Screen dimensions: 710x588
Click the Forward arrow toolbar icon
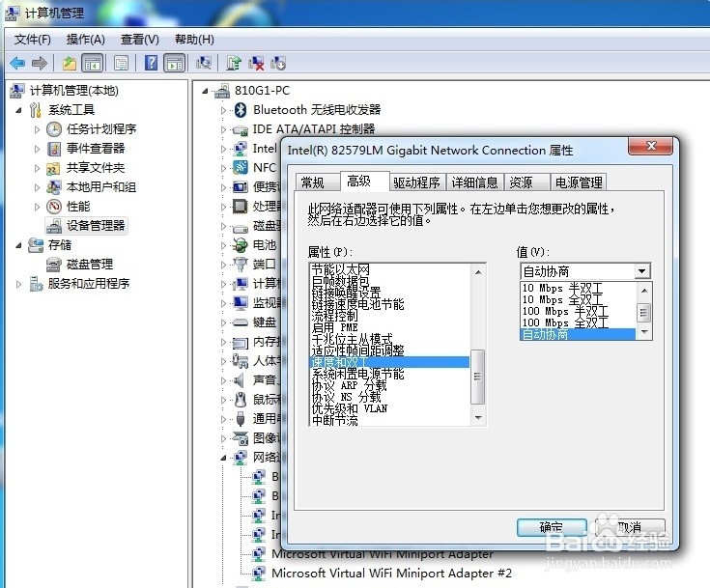(40, 63)
